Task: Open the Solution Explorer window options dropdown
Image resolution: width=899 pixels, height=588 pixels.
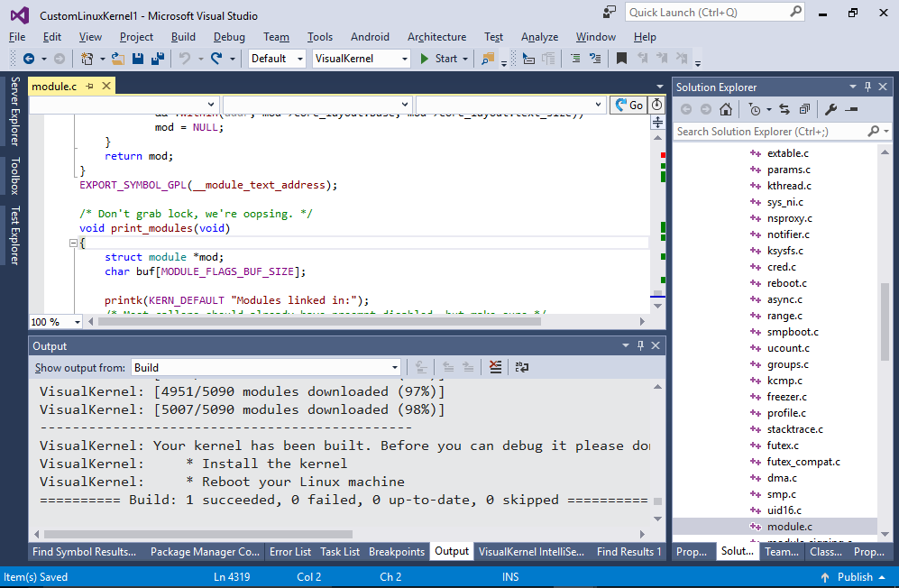Action: coord(852,87)
